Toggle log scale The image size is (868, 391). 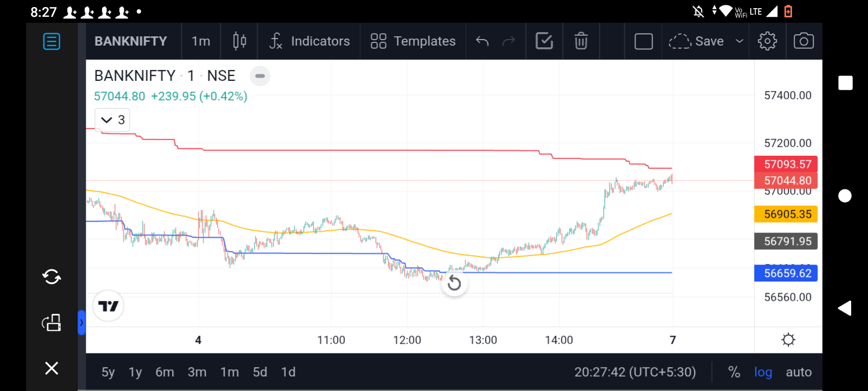[763, 372]
